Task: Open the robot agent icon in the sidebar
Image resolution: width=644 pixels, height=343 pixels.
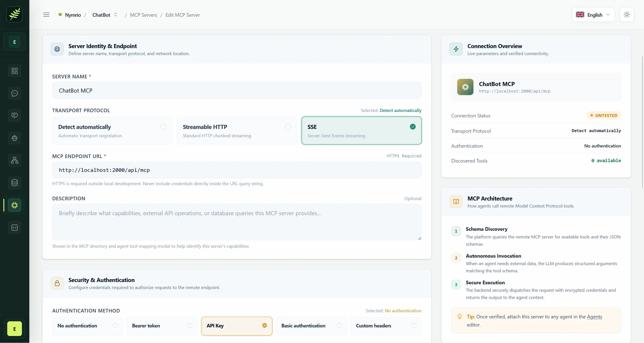Action: click(14, 138)
